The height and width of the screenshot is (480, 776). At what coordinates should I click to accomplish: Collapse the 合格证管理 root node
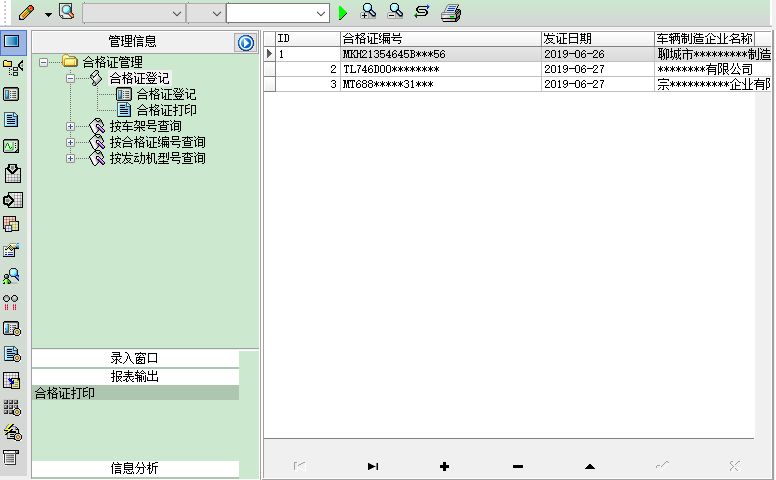tap(44, 62)
